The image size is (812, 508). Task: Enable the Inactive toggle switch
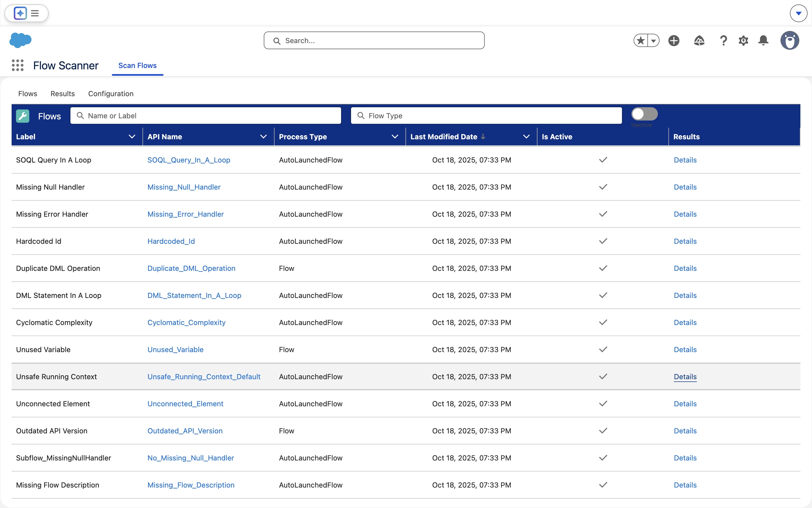point(645,114)
